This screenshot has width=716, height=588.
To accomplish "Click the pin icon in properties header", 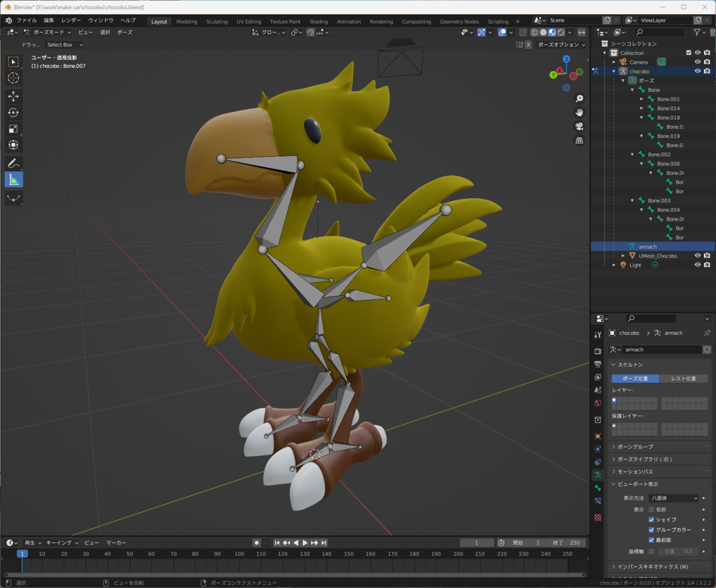I will 708,333.
